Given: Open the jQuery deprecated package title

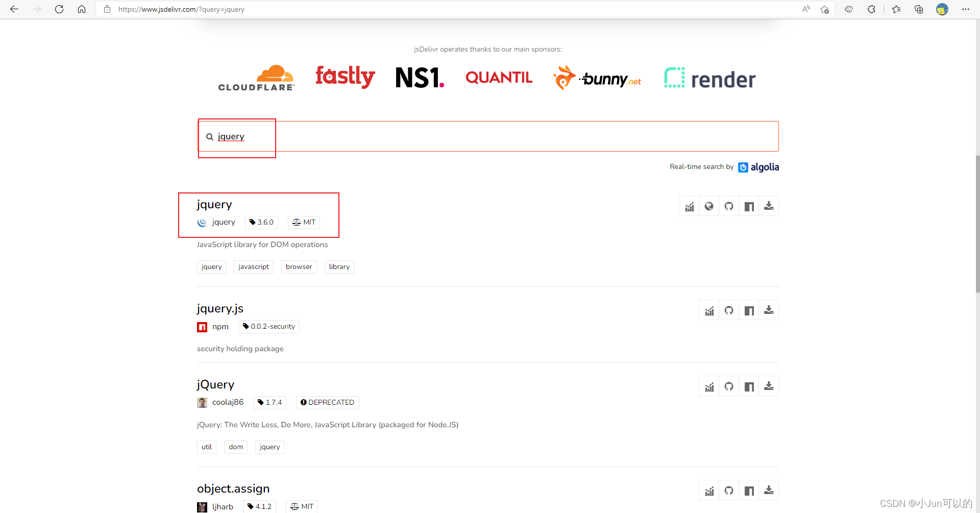Looking at the screenshot, I should pyautogui.click(x=215, y=385).
